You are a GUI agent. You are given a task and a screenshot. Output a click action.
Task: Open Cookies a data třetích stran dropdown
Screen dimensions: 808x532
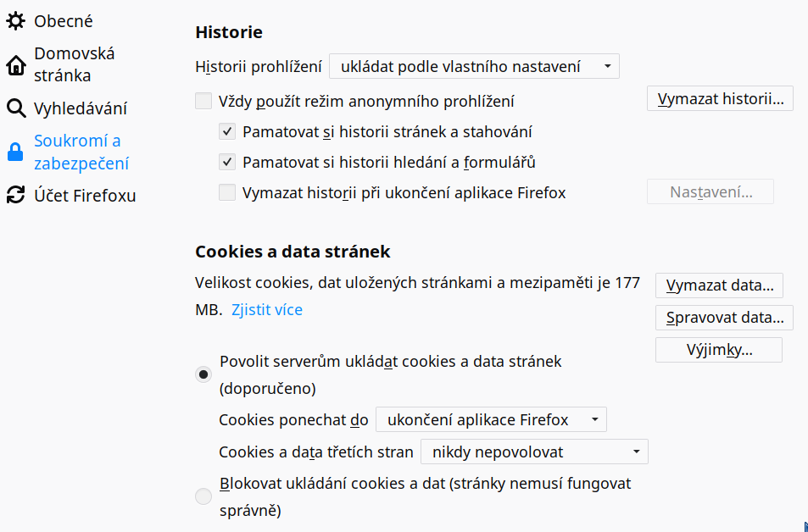pos(534,452)
